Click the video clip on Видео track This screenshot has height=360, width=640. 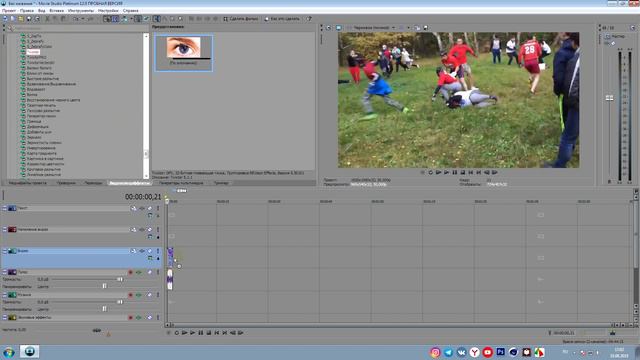[x=171, y=257]
